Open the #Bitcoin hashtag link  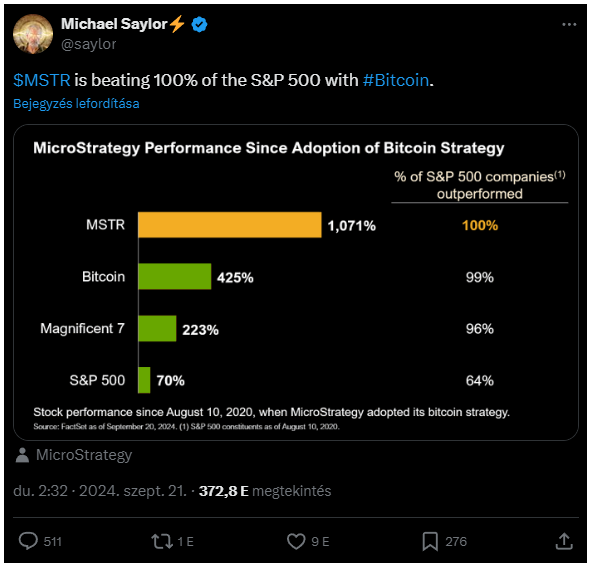[396, 80]
